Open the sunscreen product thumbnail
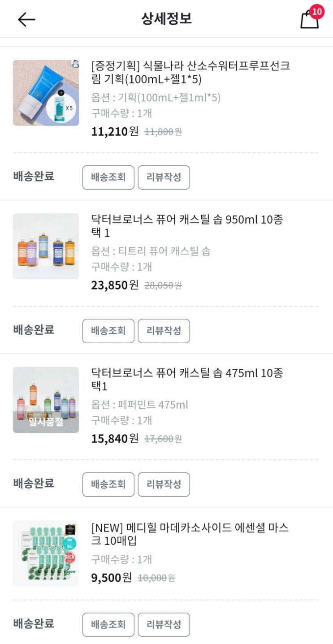This screenshot has width=333, height=644. [x=46, y=93]
